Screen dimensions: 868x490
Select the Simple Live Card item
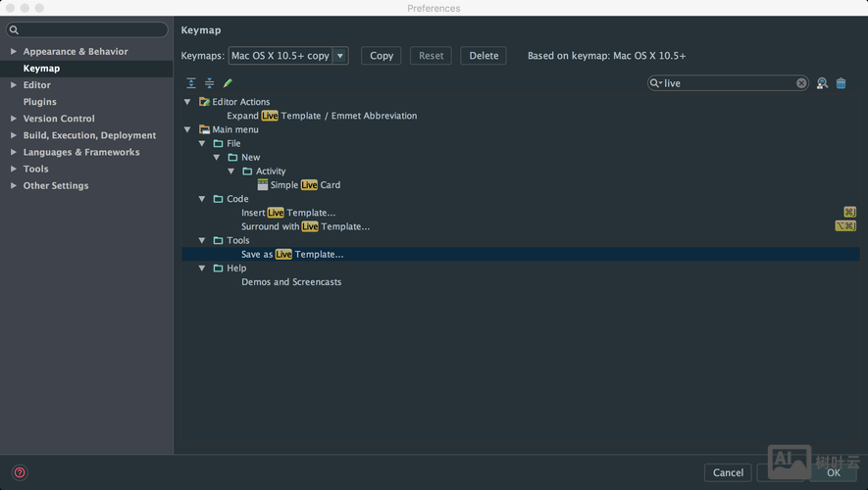coord(305,185)
